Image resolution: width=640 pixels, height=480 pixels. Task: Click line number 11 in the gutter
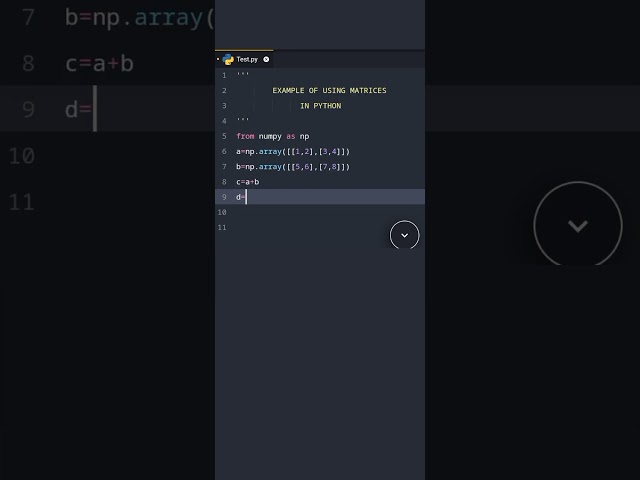coord(222,227)
